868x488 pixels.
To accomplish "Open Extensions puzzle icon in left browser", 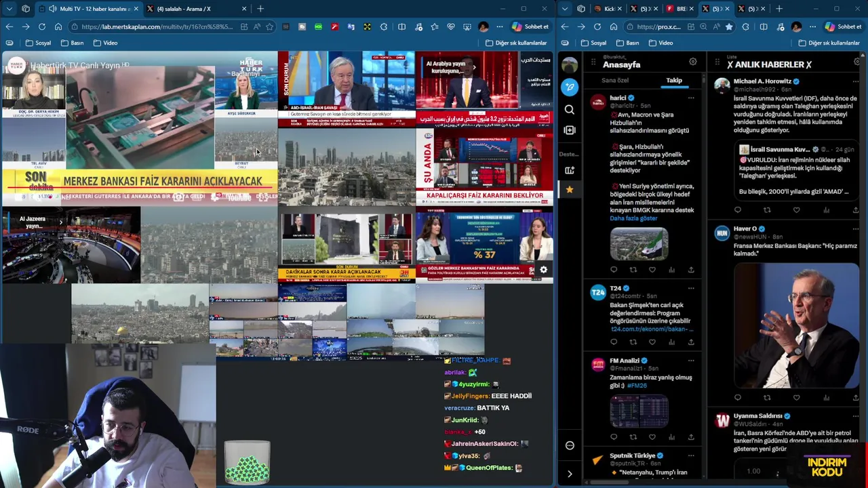I will pyautogui.click(x=384, y=26).
